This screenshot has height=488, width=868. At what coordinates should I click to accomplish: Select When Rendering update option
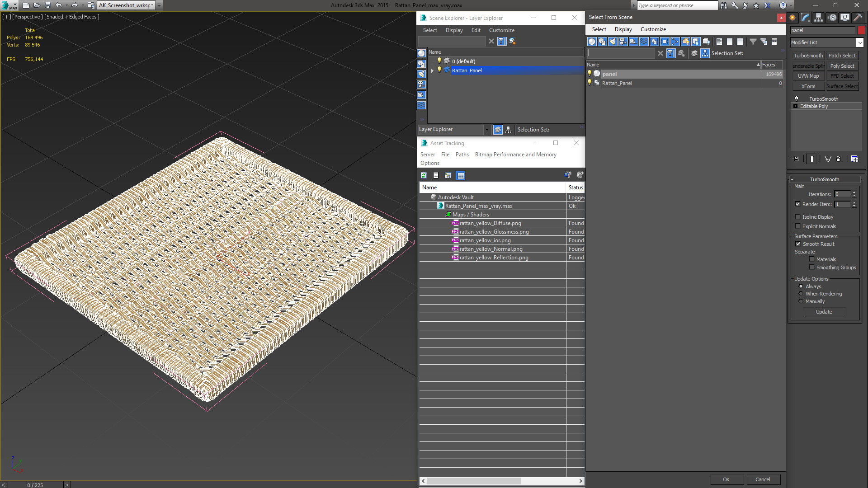801,294
